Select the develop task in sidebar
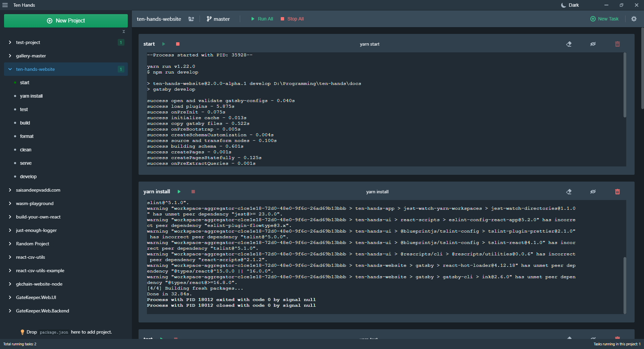This screenshot has width=644, height=349. point(28,177)
